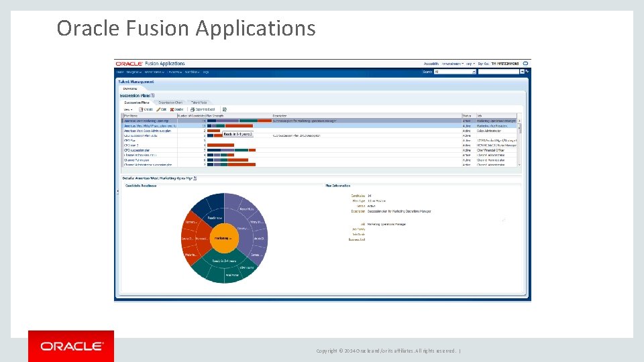Click Ready in 3-4 years sunburst segment
The width and height of the screenshot is (644, 362).
point(224,260)
